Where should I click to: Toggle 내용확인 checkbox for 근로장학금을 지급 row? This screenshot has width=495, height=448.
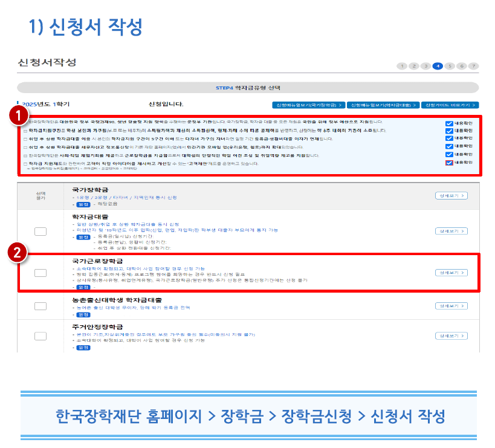coord(449,154)
